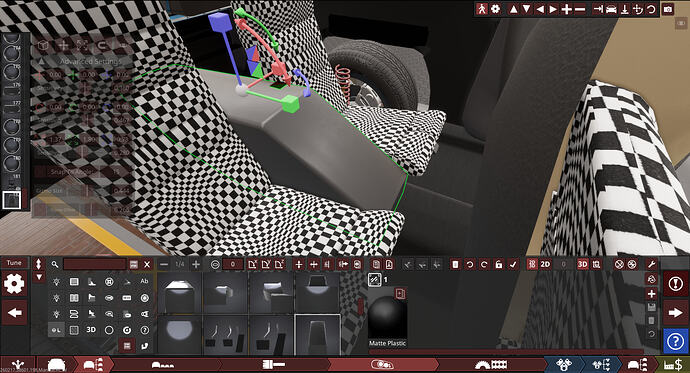The image size is (690, 373).
Task: Reset camera with the circular arrow icon
Action: click(651, 9)
